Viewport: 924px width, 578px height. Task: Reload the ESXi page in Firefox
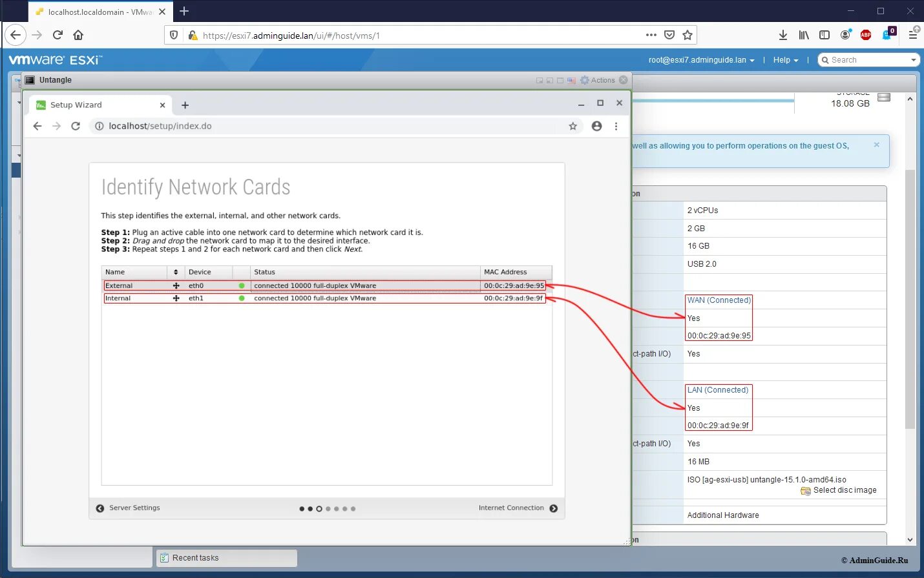[58, 35]
